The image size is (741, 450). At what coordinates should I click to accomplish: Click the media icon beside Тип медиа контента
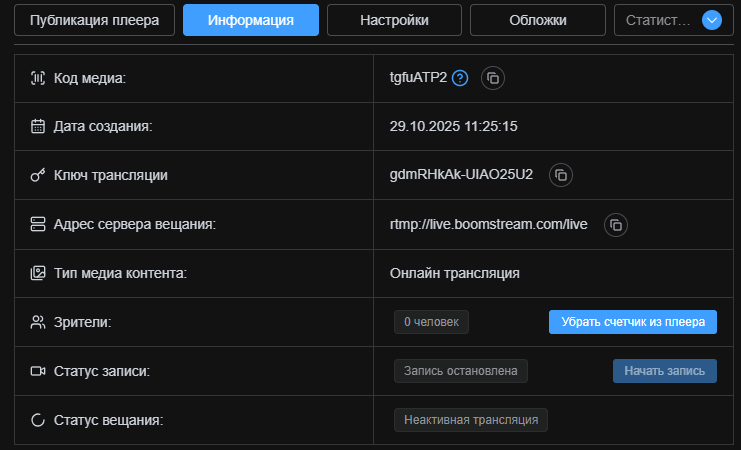38,273
